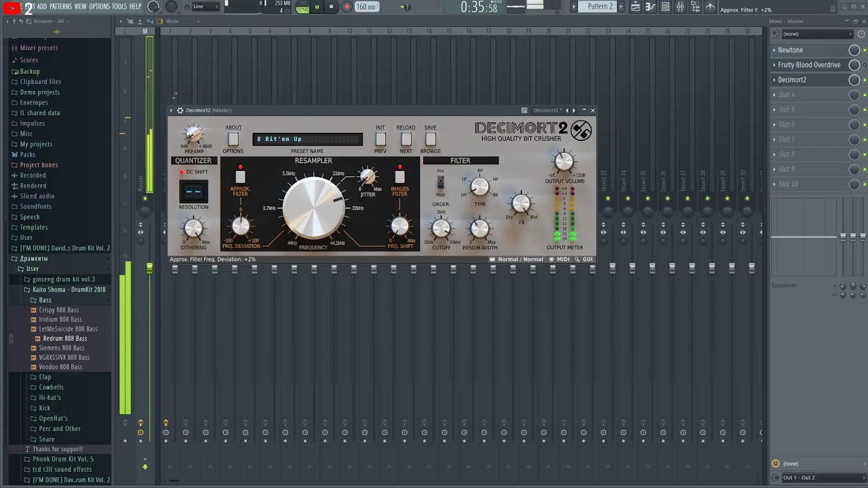
Task: Select previous preset arrow in Decimort2 title bar
Action: (568, 110)
